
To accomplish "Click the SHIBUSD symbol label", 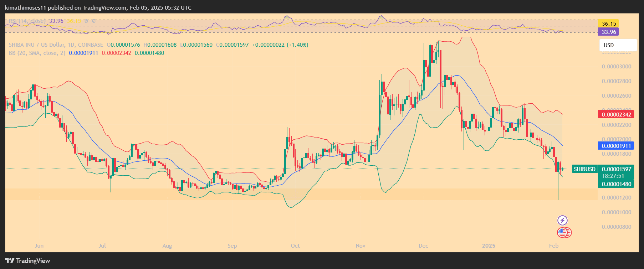I will coord(584,169).
